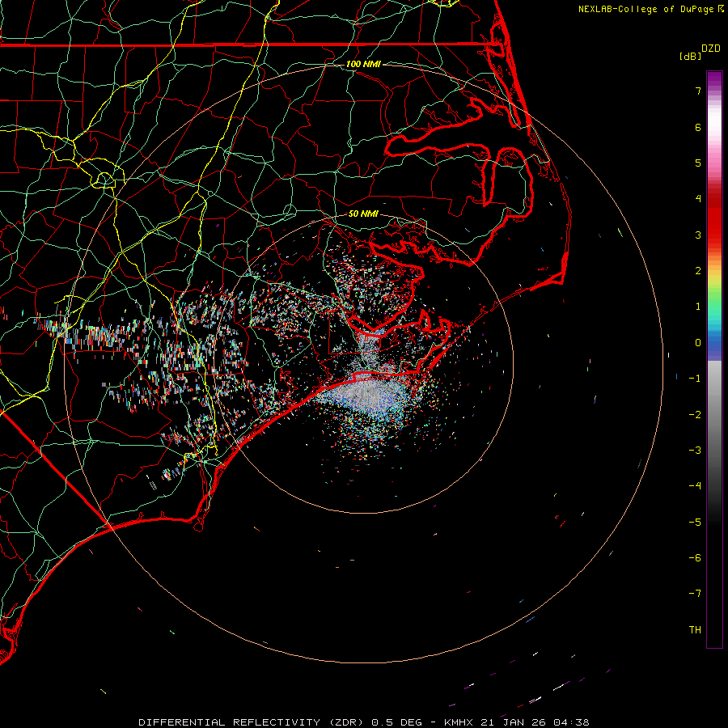Pick the purple top of the color bar
728x728 pixels.
click(x=714, y=78)
